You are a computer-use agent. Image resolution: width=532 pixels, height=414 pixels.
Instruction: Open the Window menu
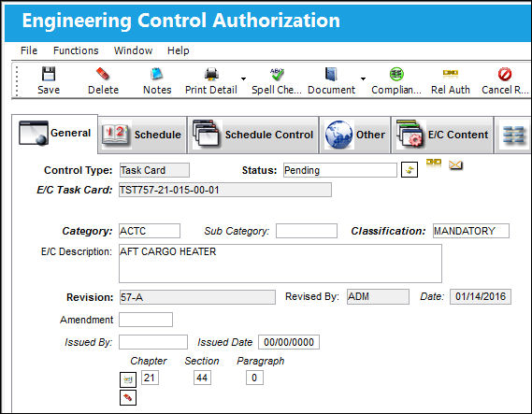pos(133,50)
